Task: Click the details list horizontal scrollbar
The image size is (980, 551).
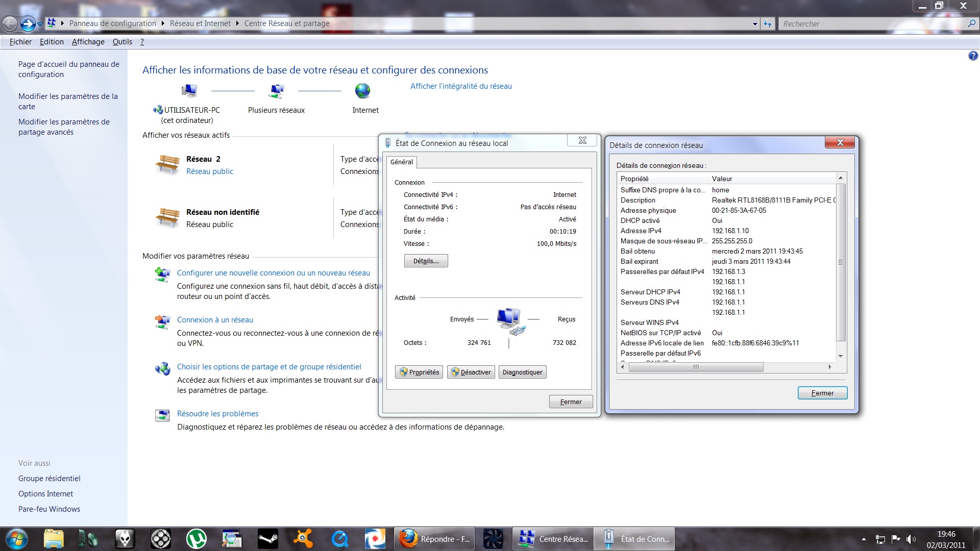Action: [x=696, y=367]
